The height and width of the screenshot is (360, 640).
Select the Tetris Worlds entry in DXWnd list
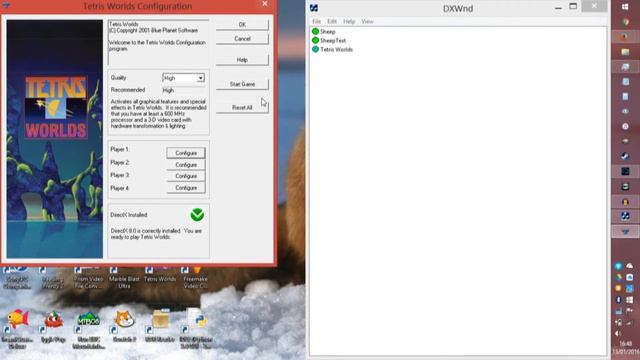332,49
